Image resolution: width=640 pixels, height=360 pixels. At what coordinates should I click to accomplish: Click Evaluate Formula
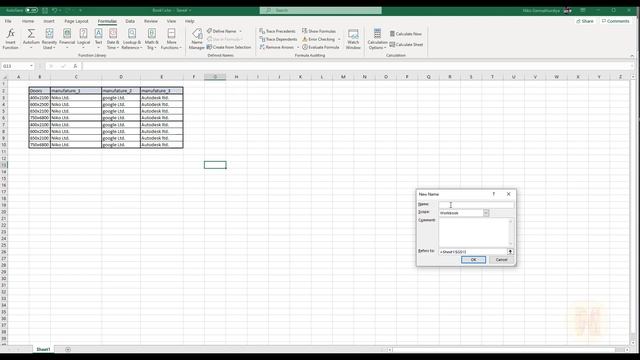320,47
